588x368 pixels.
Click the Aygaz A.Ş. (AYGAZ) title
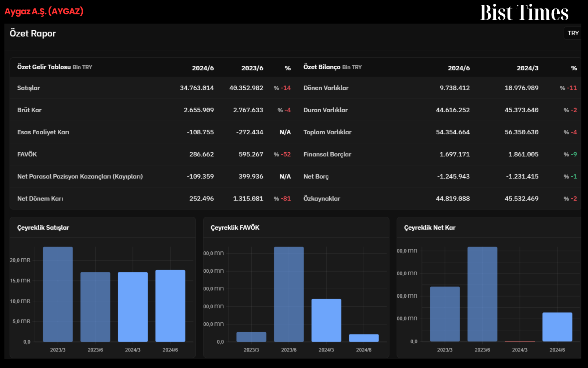[44, 11]
